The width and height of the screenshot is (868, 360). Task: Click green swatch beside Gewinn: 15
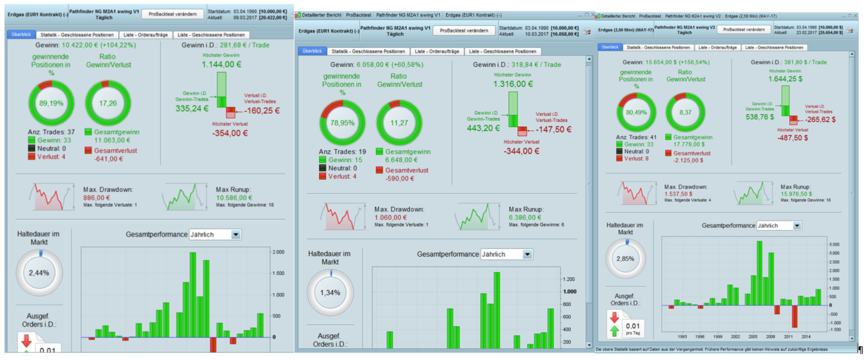(x=322, y=160)
